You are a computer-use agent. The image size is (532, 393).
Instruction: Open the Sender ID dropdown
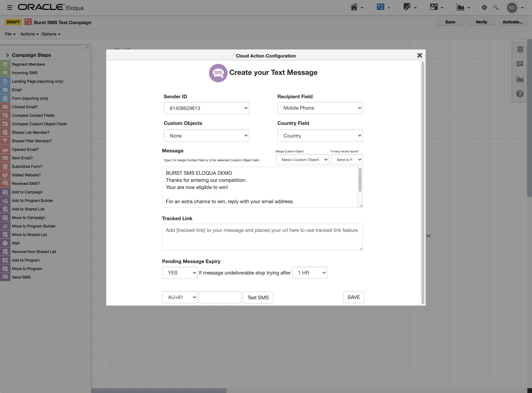206,108
